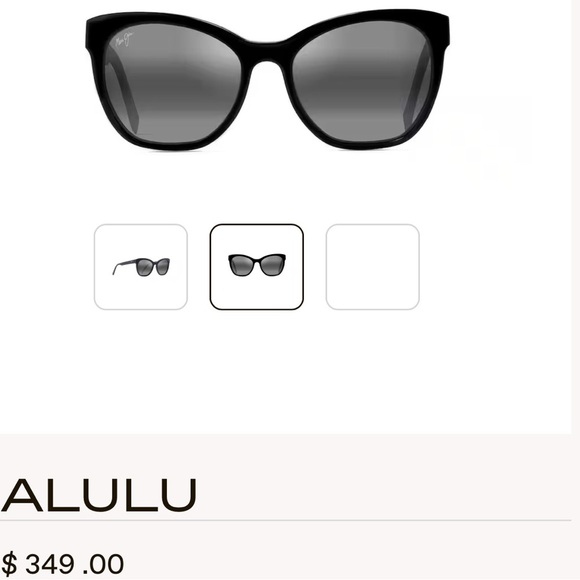Viewport: 580px width, 580px height.
Task: Click the left lens of main image
Action: pos(172,83)
